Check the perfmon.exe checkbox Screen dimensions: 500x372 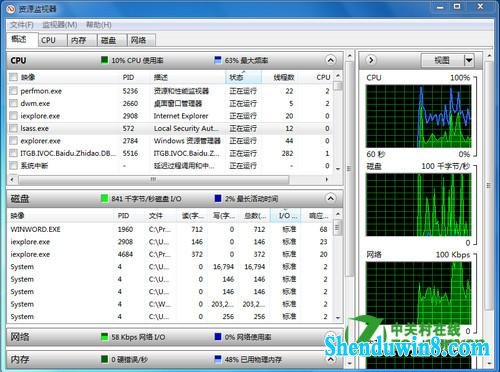(x=13, y=91)
